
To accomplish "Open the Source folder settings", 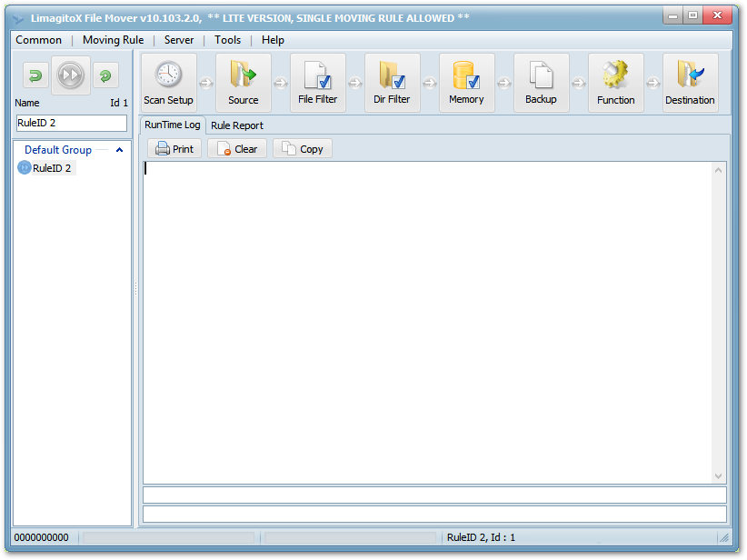I will coord(243,83).
